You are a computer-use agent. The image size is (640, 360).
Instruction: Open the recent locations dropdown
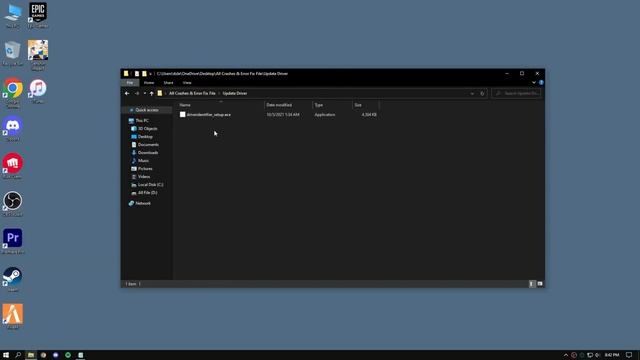144,93
